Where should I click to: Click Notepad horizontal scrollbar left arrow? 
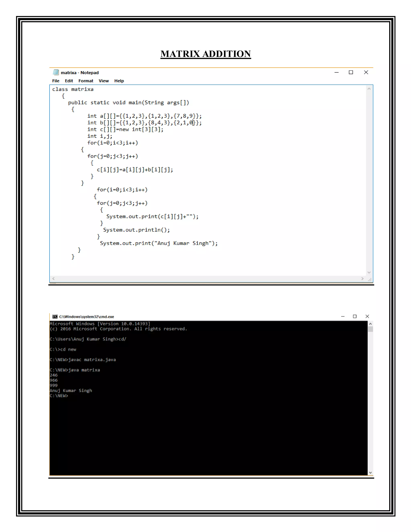(53, 279)
